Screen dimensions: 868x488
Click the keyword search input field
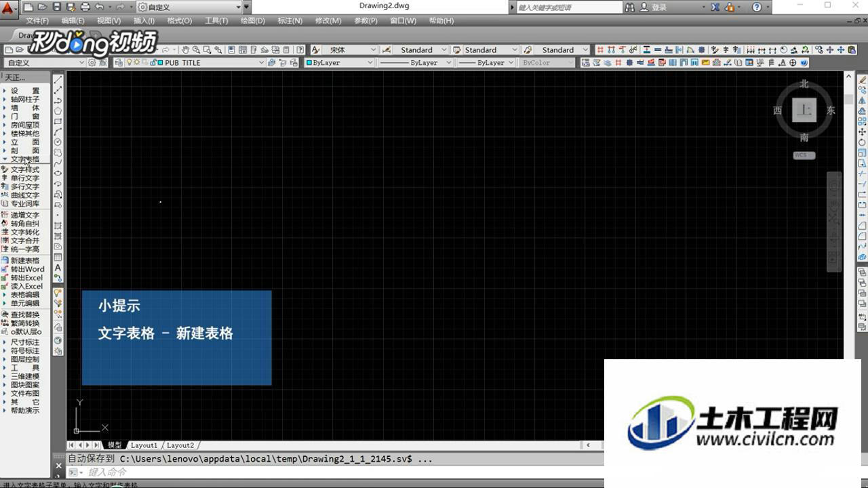click(568, 7)
